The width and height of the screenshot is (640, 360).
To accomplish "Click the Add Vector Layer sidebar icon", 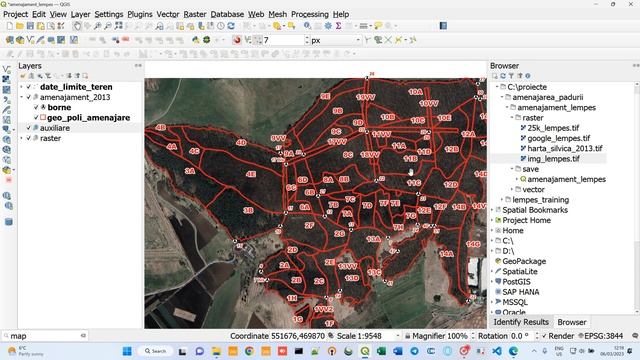I will [x=6, y=69].
